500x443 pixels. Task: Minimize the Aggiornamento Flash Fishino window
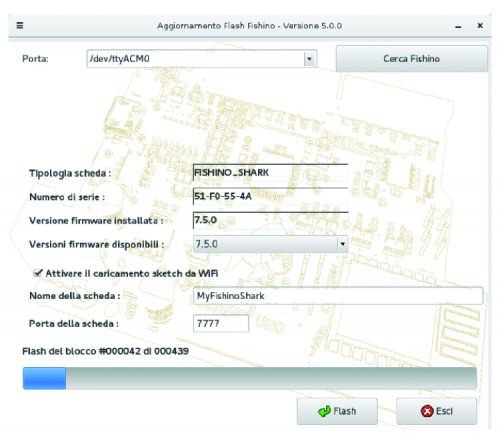458,27
